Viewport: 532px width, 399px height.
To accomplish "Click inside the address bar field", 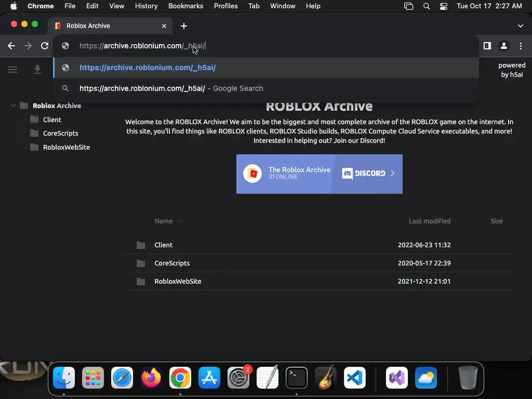I will [266, 46].
